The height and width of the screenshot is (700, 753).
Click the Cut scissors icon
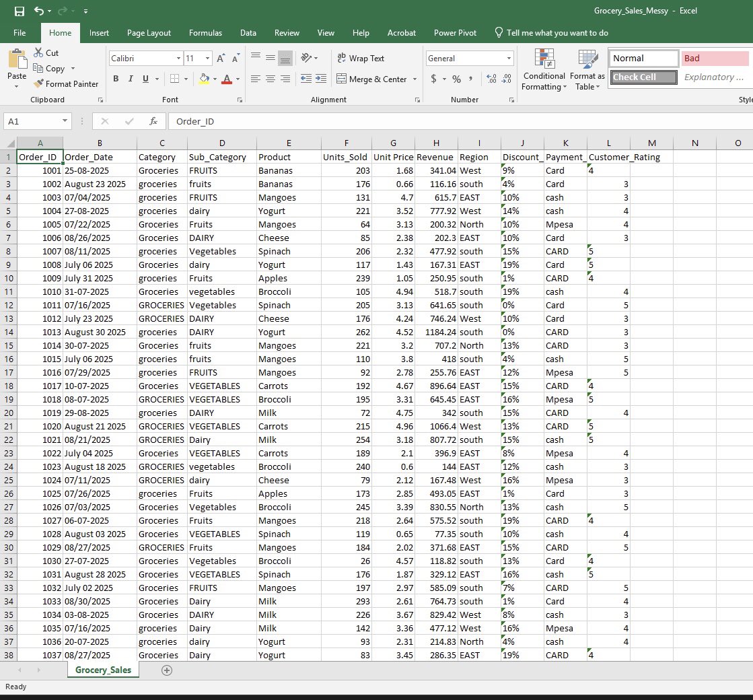coord(38,53)
